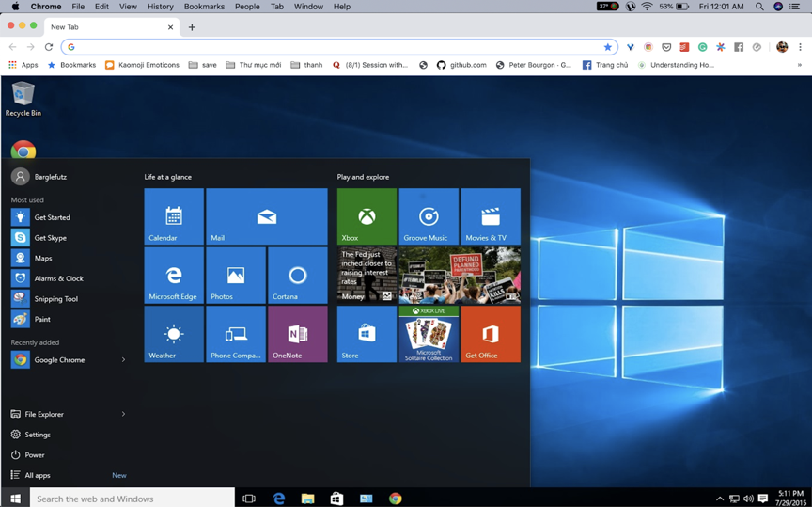Click the Barglefutz user account
Screen dimensions: 812x507
[39, 177]
